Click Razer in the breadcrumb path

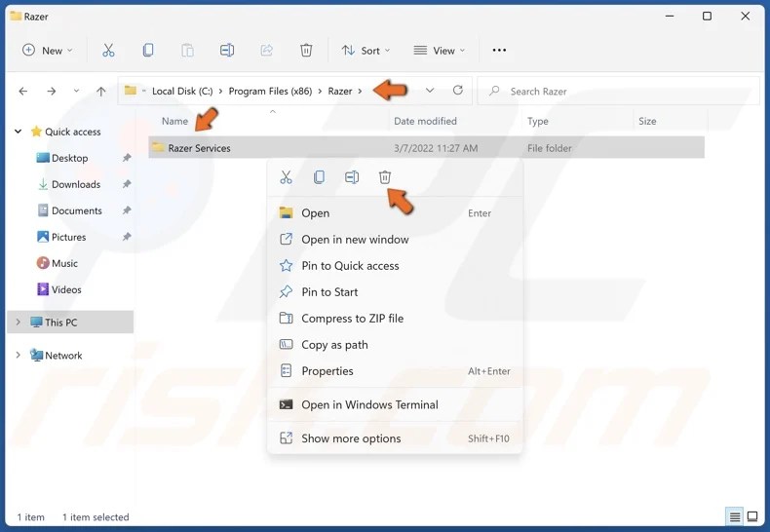(340, 92)
